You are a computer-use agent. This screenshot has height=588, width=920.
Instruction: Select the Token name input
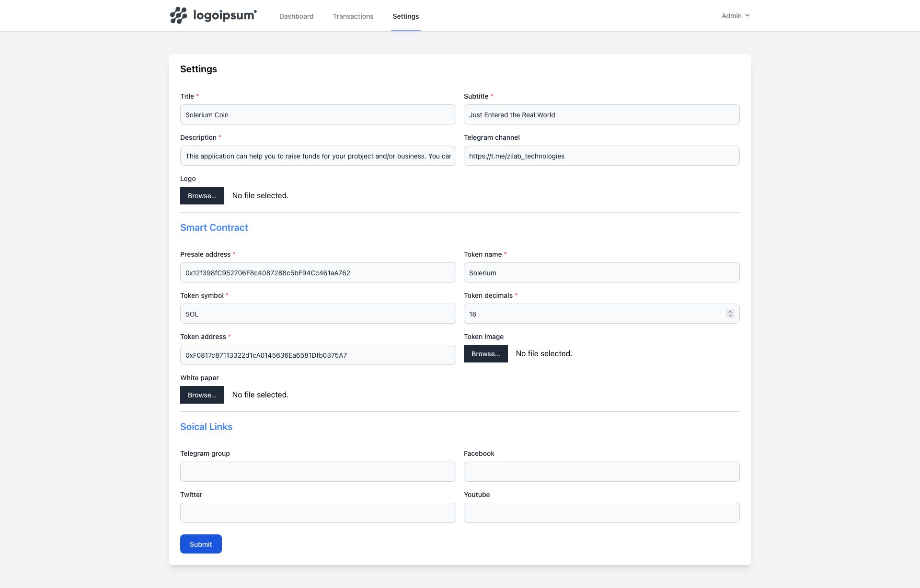(601, 273)
